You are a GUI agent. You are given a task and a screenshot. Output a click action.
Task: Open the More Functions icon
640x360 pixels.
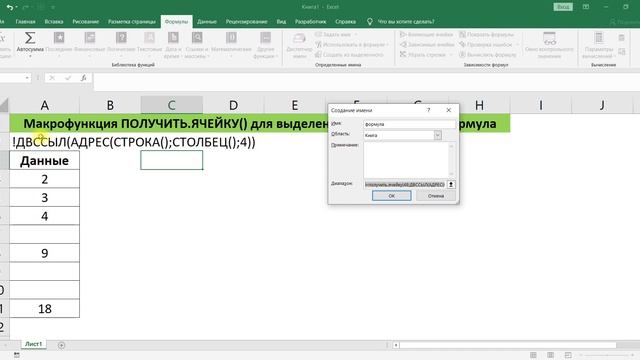point(265,38)
